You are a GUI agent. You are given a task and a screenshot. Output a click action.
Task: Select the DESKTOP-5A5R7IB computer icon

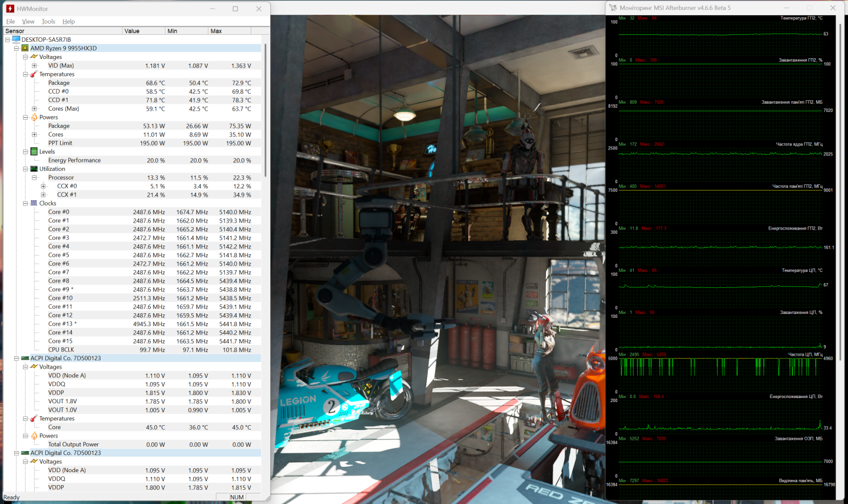click(16, 39)
